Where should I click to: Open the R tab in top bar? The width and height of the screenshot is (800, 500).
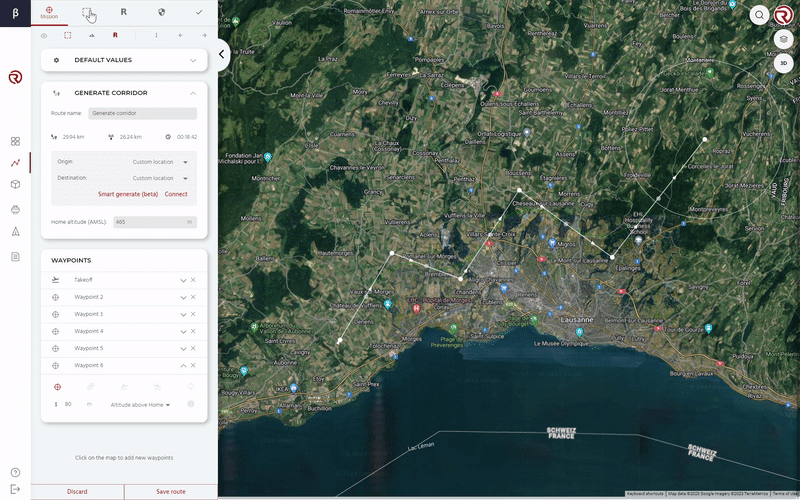click(123, 12)
